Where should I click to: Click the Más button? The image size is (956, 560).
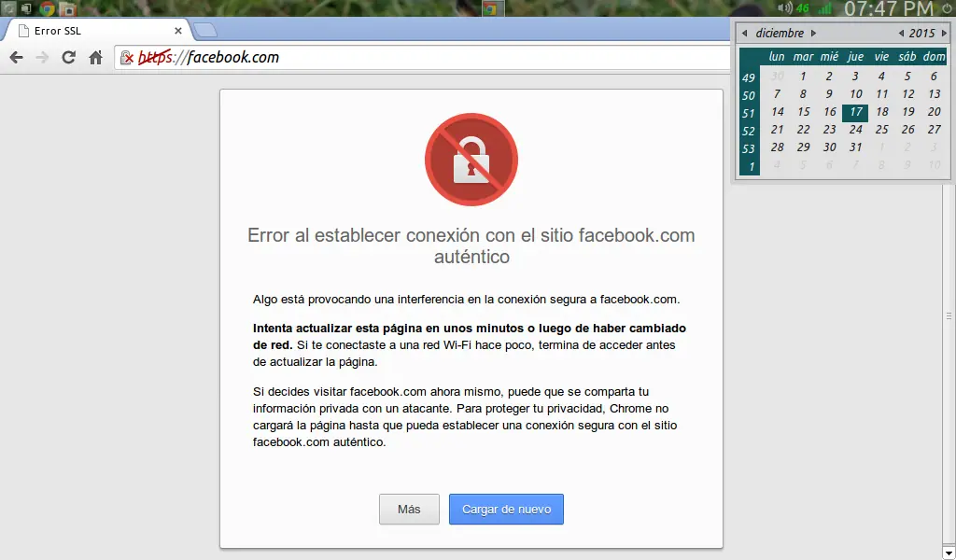pos(409,509)
